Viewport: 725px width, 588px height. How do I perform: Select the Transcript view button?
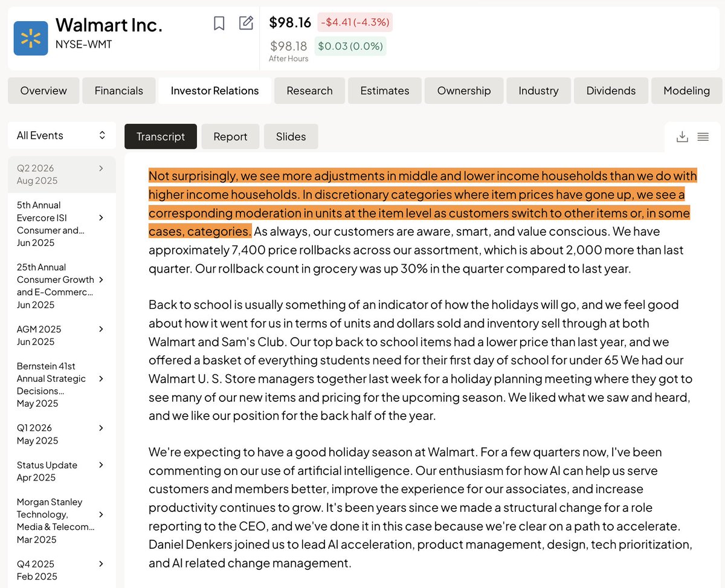coord(161,137)
